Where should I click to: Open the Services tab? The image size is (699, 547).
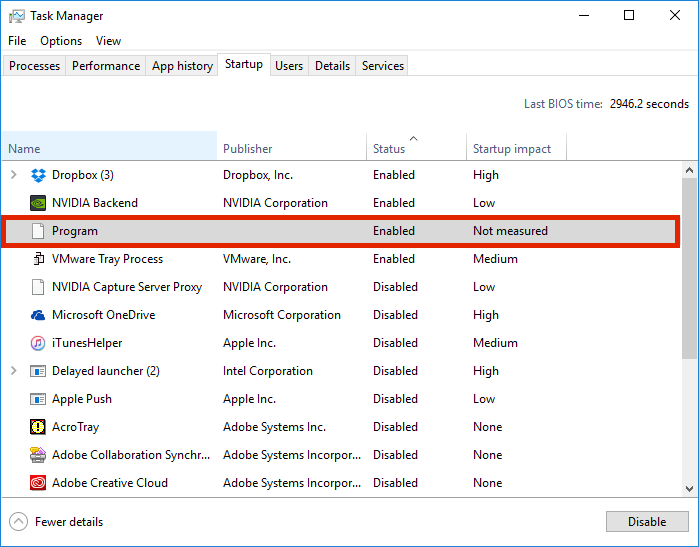tap(382, 66)
